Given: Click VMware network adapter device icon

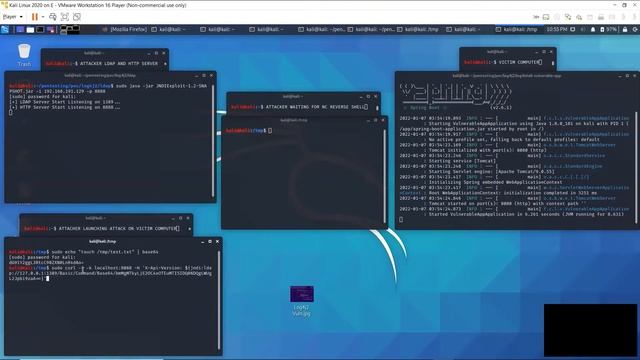Looking at the screenshot, I should pyautogui.click(x=568, y=17).
